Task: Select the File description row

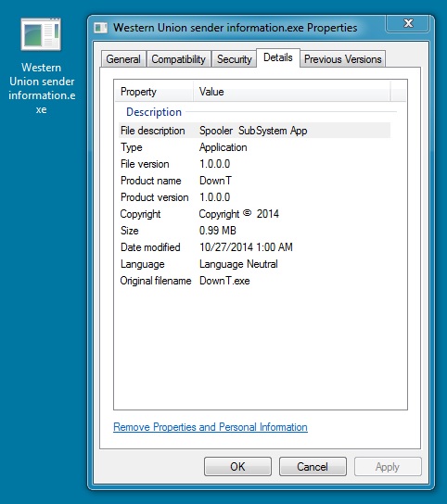Action: pyautogui.click(x=254, y=131)
